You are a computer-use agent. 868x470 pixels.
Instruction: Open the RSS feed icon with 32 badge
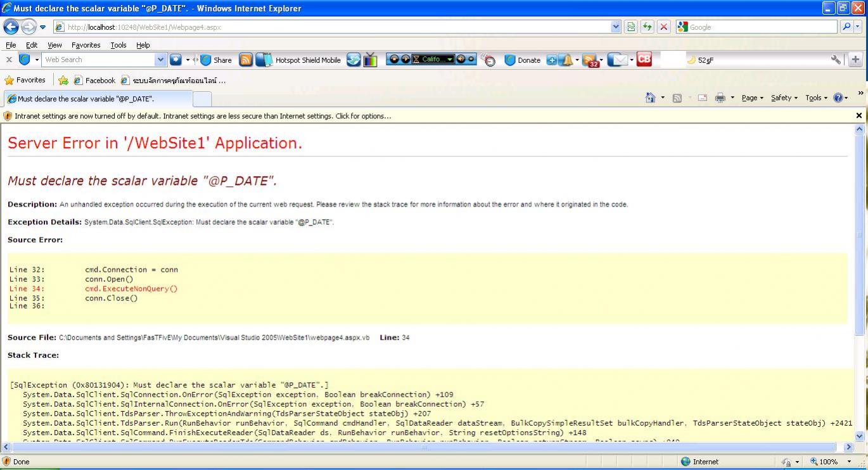pos(590,60)
